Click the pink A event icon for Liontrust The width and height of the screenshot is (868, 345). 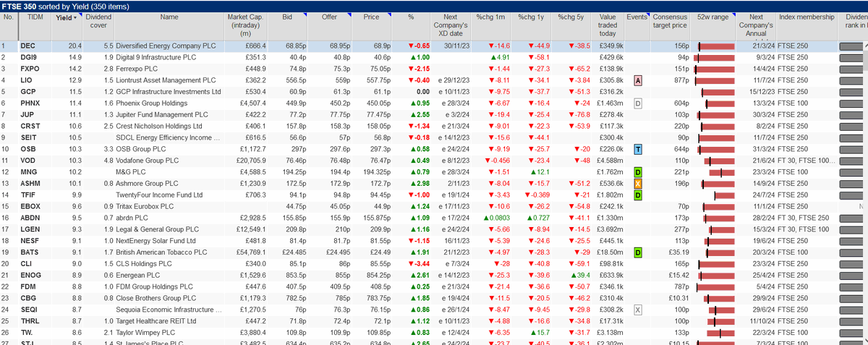638,80
